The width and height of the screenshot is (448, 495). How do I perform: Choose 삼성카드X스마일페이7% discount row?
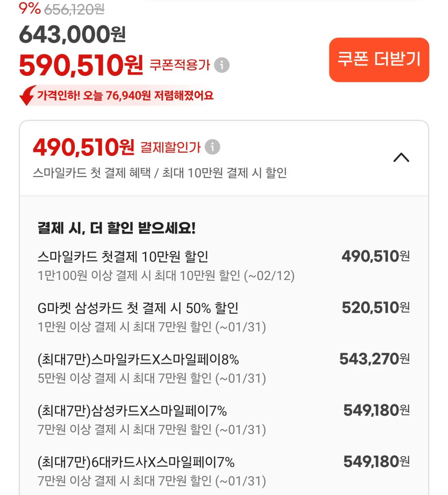(x=132, y=411)
